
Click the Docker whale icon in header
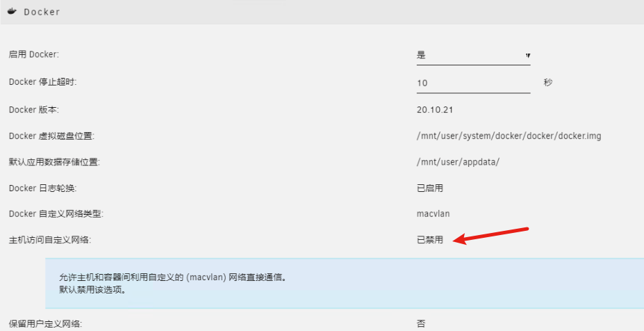point(13,12)
